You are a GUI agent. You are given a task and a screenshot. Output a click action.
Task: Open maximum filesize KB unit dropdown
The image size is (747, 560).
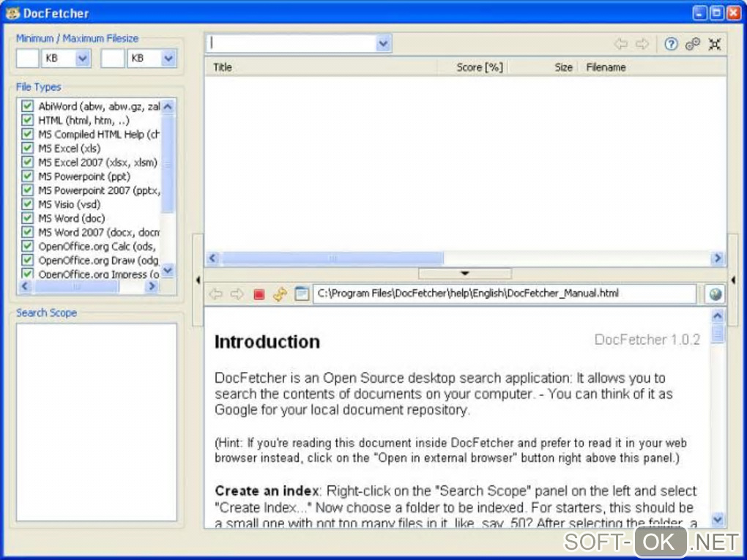pyautogui.click(x=168, y=58)
